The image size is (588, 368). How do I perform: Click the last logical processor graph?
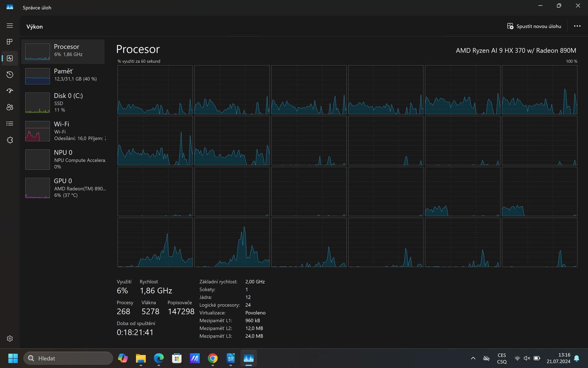(x=539, y=242)
